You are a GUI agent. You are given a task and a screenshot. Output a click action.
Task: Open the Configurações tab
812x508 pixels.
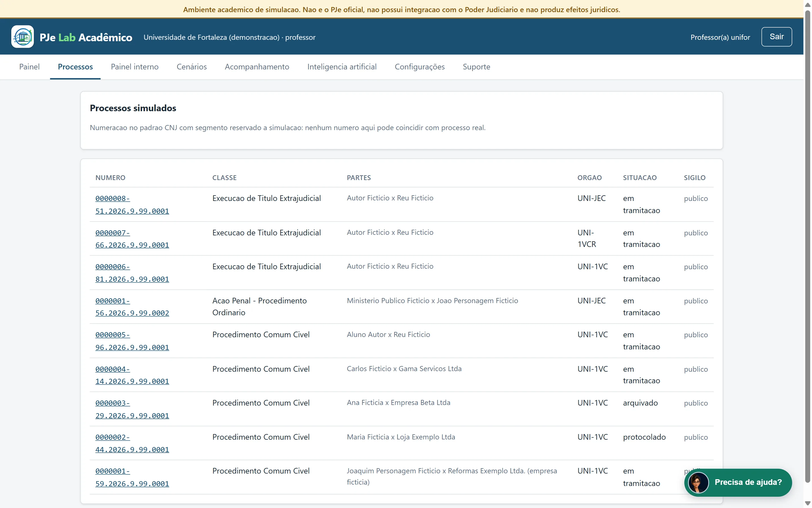pos(420,67)
